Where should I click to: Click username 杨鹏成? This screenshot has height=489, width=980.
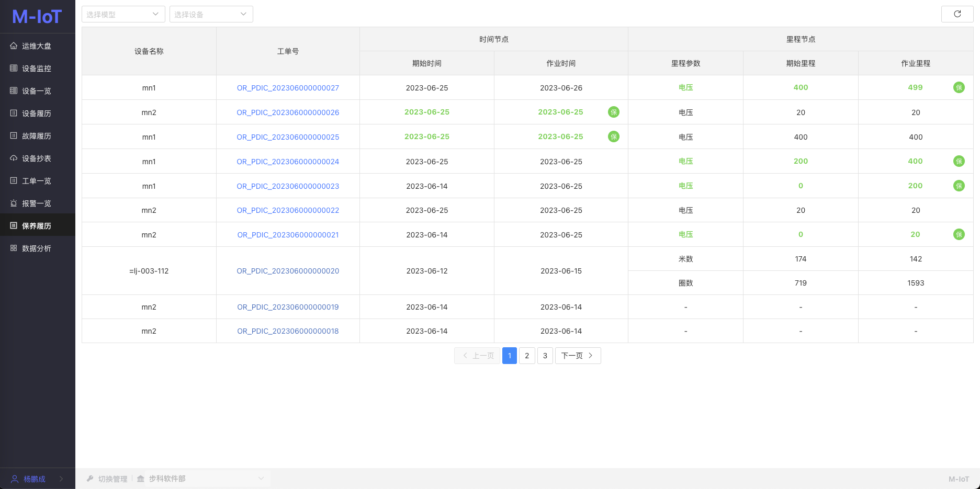[35, 479]
